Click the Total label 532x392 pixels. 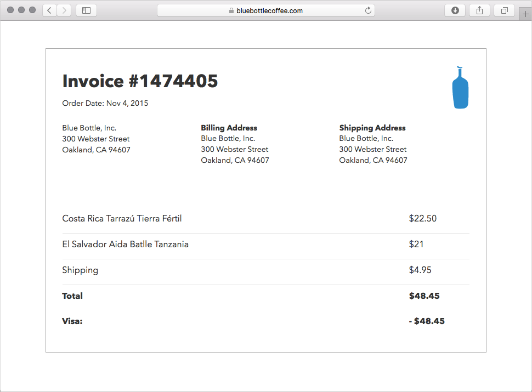coord(72,296)
